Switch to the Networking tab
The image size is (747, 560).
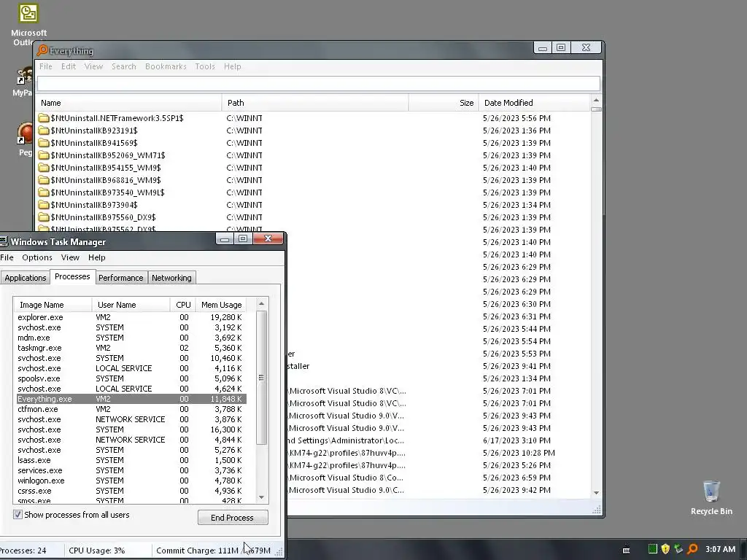point(171,278)
